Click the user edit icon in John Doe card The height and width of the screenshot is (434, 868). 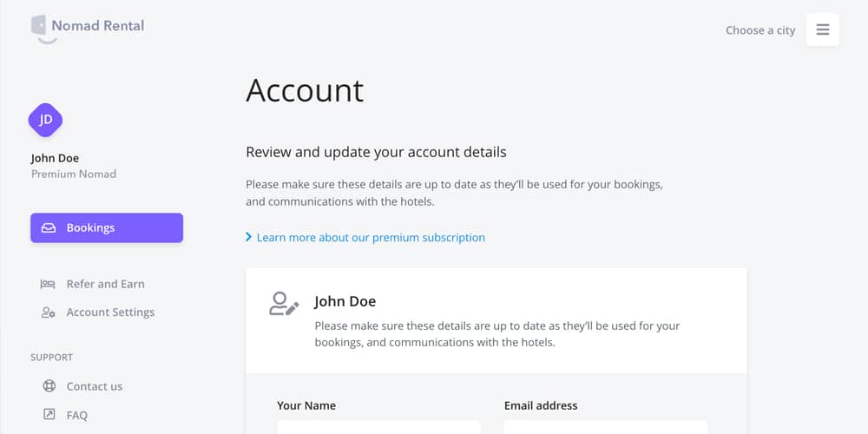(284, 304)
